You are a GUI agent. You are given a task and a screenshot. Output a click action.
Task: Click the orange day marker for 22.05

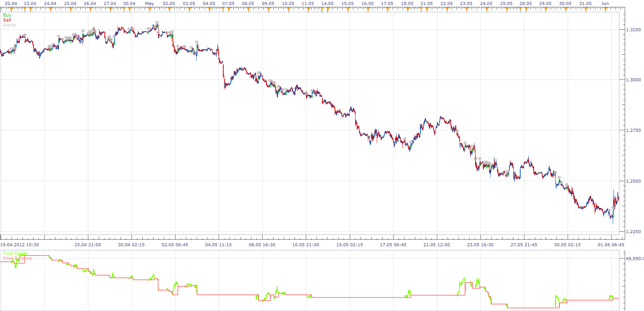tap(447, 9)
